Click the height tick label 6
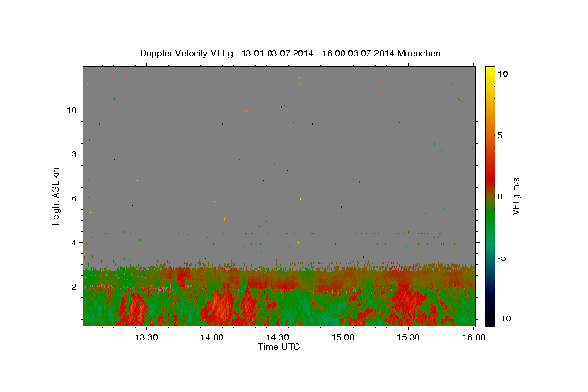Viewport: 588px width, 392px height. (x=75, y=198)
